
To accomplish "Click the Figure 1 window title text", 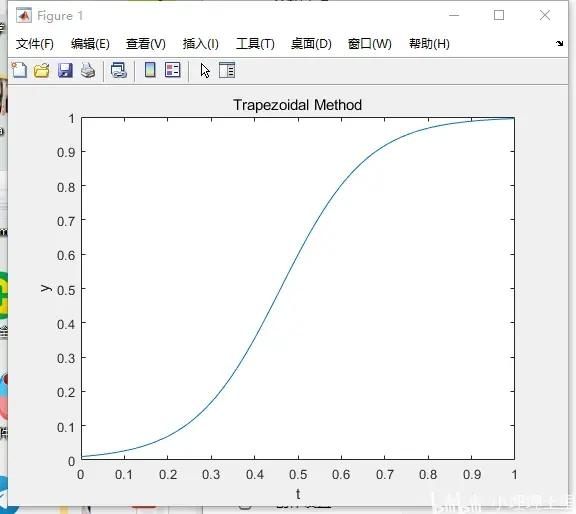I will (x=60, y=16).
